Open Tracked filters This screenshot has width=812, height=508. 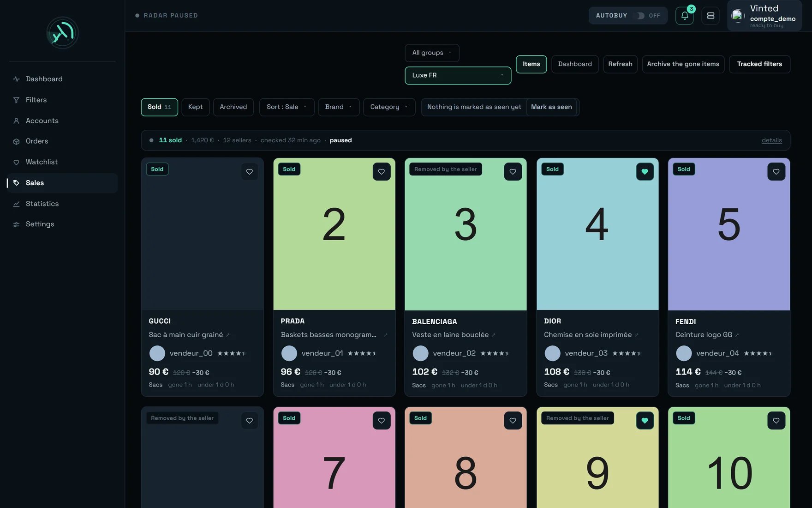pyautogui.click(x=759, y=64)
